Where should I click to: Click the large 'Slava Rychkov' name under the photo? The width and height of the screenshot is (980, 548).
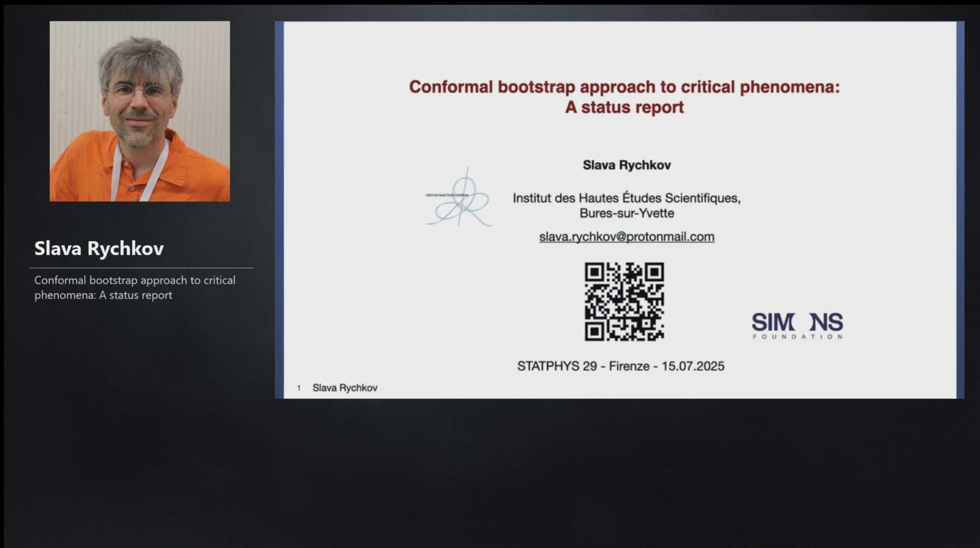[99, 249]
